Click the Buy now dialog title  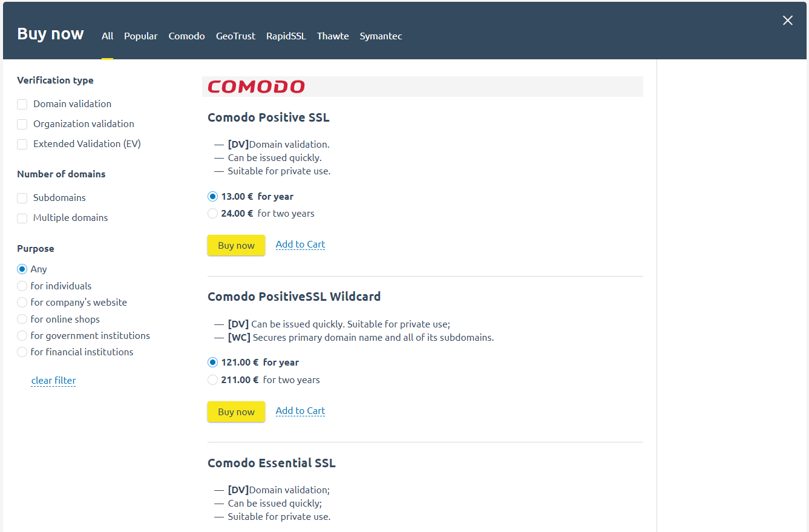click(50, 33)
